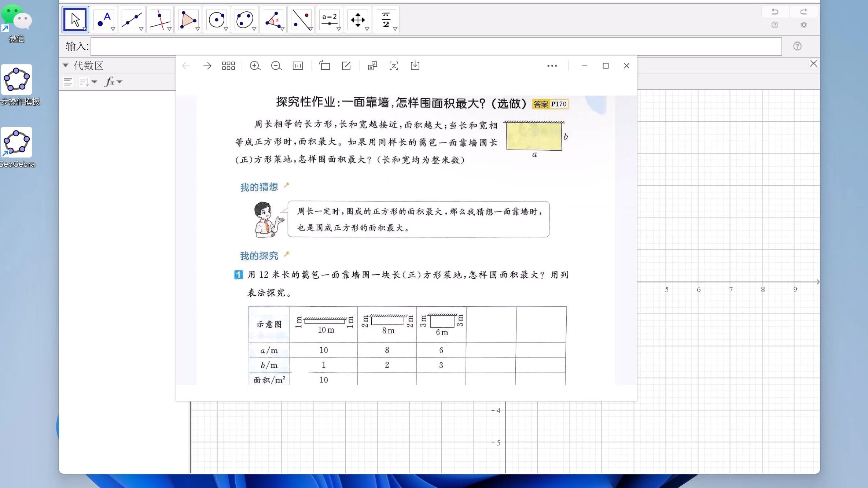Toggle image edit mode in photo viewer
The width and height of the screenshot is (868, 488).
pos(346,66)
